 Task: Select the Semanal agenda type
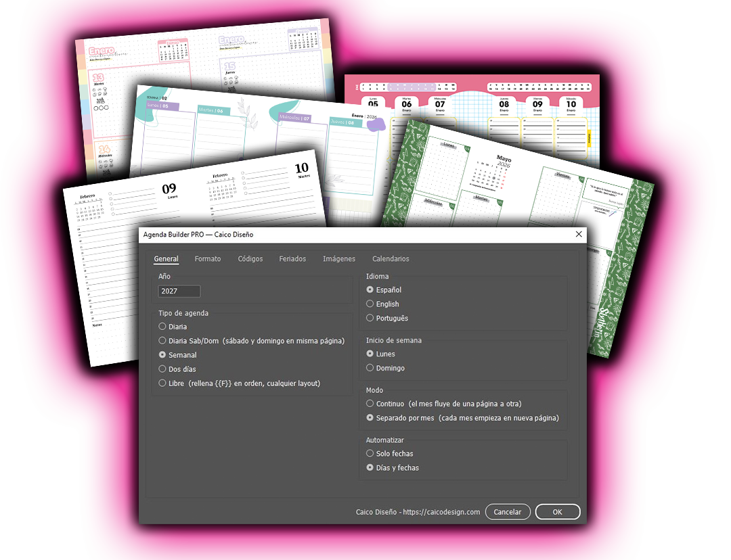177,355
